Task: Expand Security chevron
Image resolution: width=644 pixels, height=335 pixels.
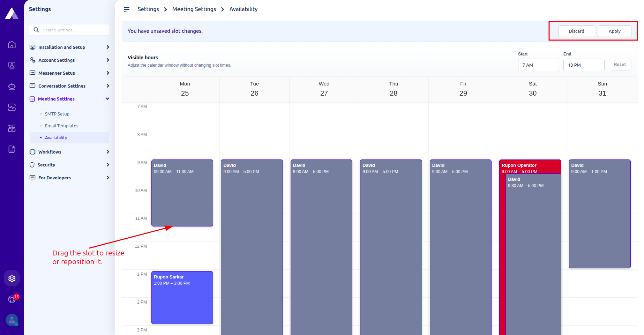Action: tap(108, 165)
